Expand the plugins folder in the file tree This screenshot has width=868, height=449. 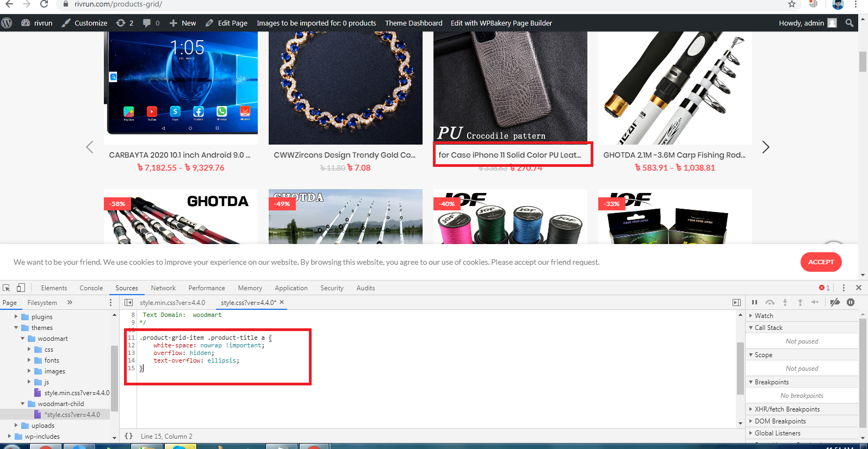pyautogui.click(x=16, y=317)
